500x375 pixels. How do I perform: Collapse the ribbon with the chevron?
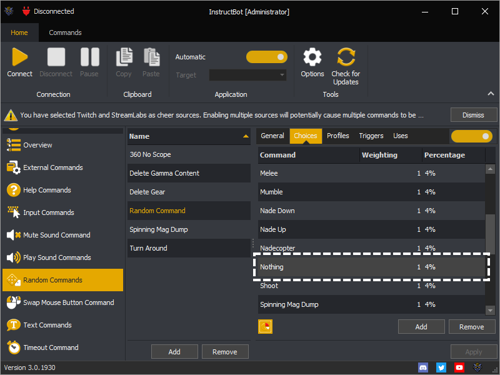pos(491,94)
